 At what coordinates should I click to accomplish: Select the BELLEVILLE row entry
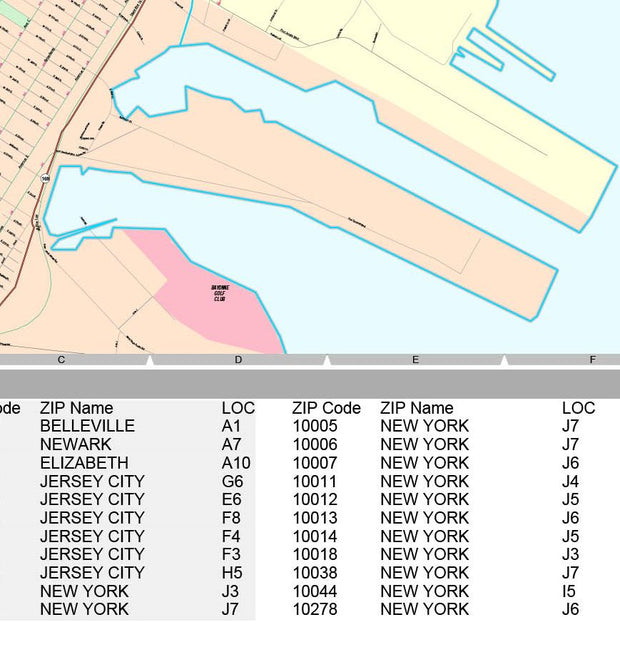[87, 426]
